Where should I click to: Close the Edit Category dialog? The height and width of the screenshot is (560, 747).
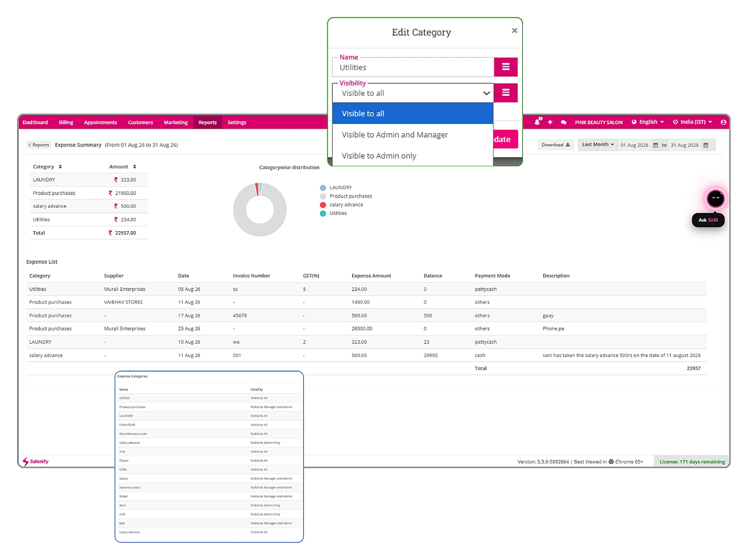click(x=514, y=31)
